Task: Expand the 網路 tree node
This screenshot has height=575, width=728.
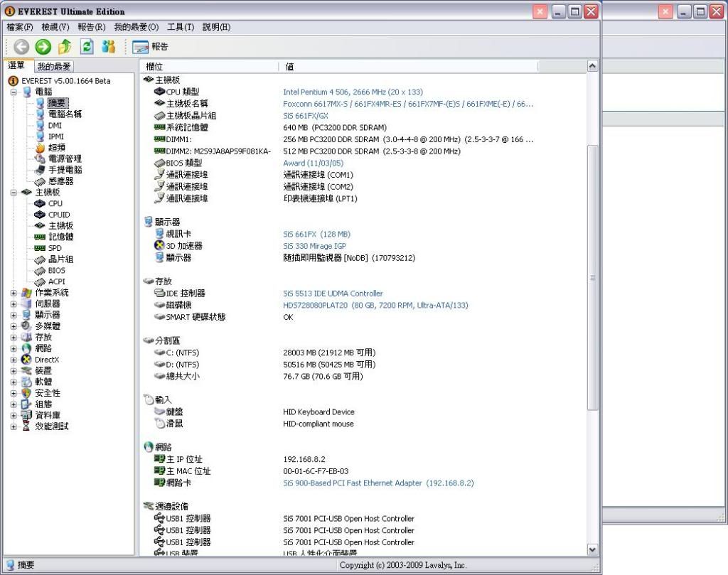Action: click(x=14, y=348)
